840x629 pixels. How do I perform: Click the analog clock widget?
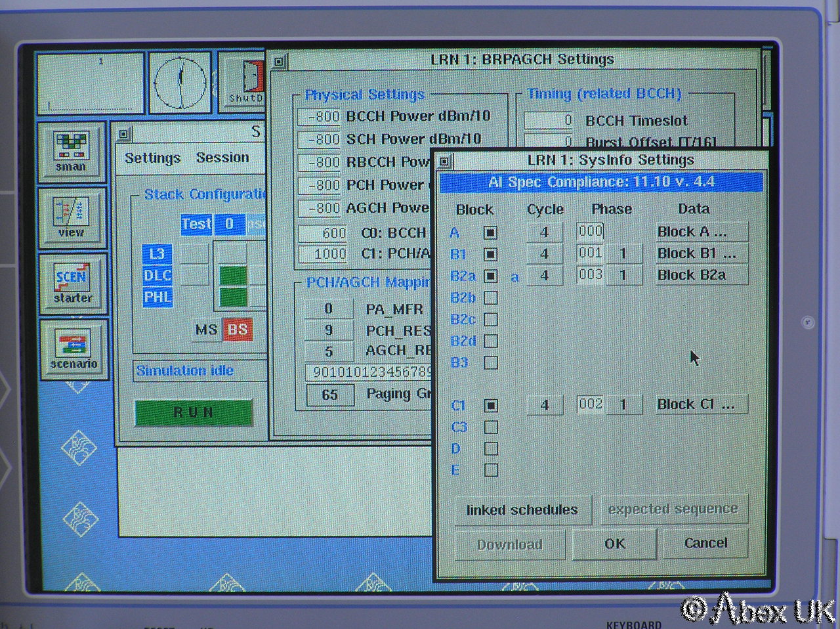coord(180,83)
